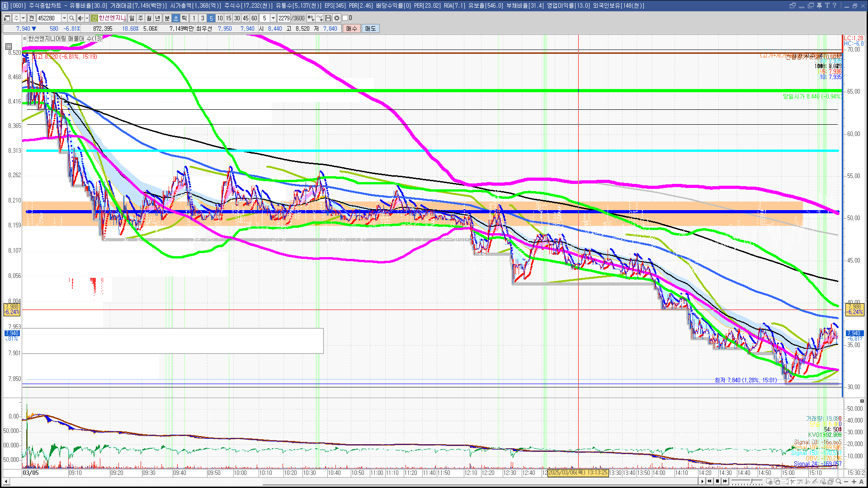
Task: Click the playback speed slider handle
Action: tap(751, 481)
